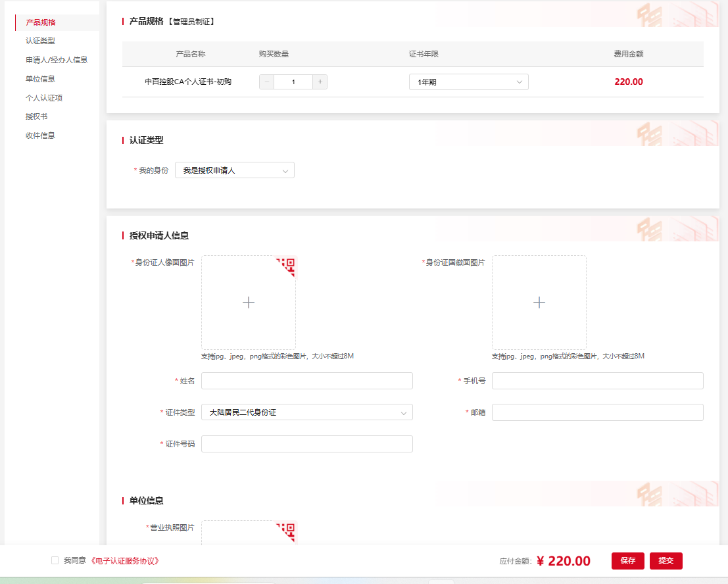This screenshot has width=728, height=584.
Task: Click the QR code icon on ID portrait upload
Action: [x=288, y=266]
